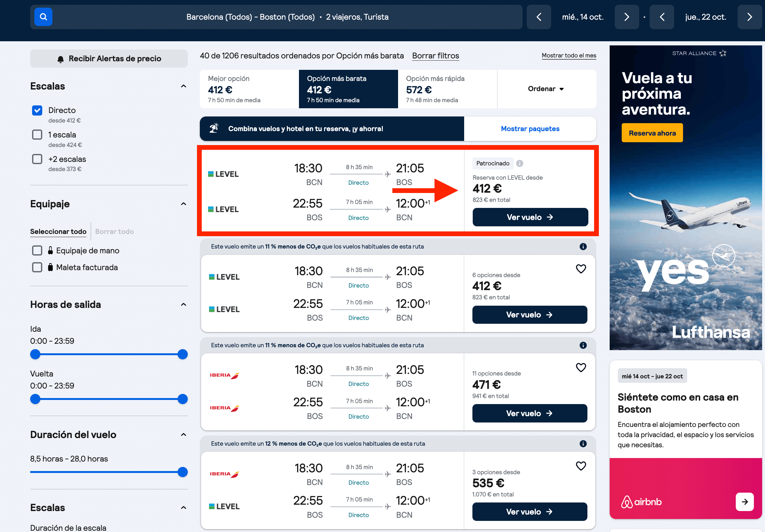Enable Equipaje de mano filter
This screenshot has height=532, width=765.
click(37, 250)
